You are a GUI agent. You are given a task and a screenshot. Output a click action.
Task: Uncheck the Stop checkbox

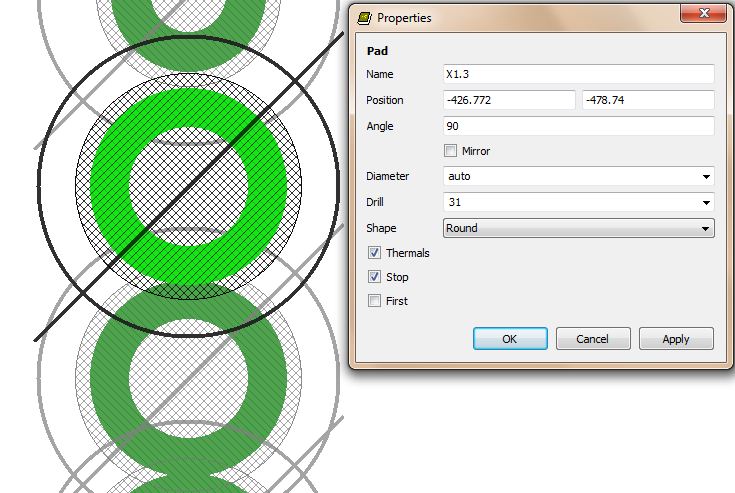(x=374, y=277)
